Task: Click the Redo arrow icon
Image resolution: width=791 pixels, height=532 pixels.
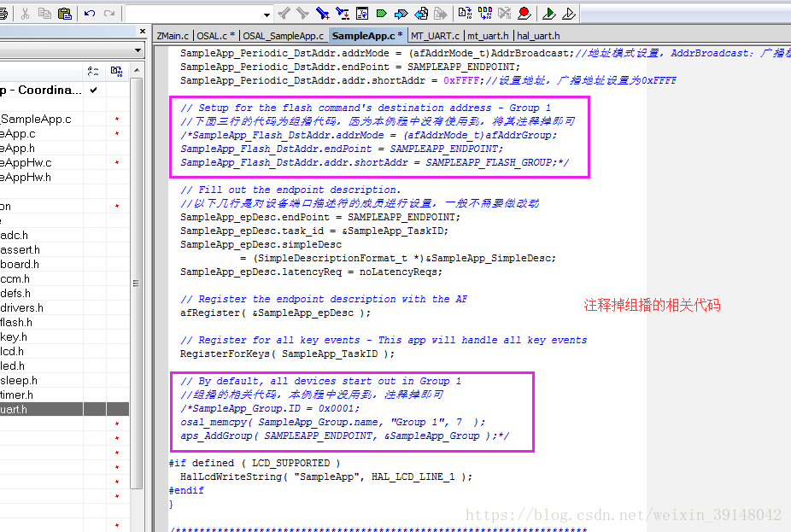Action: tap(109, 14)
